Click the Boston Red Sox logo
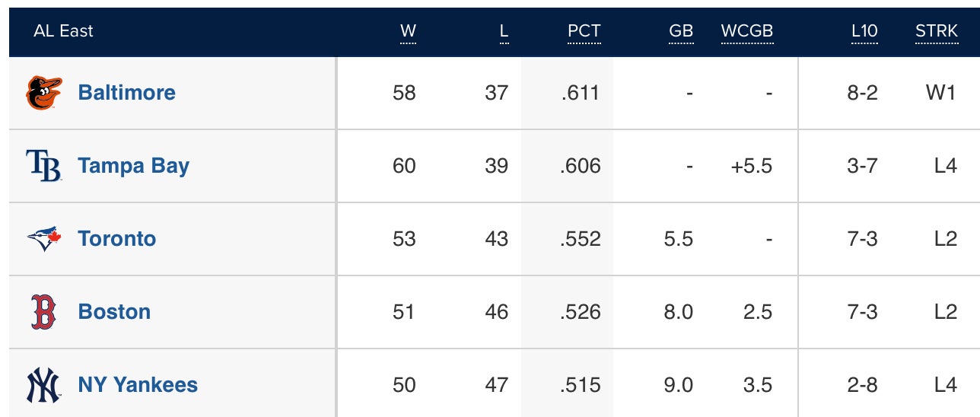 (x=43, y=312)
